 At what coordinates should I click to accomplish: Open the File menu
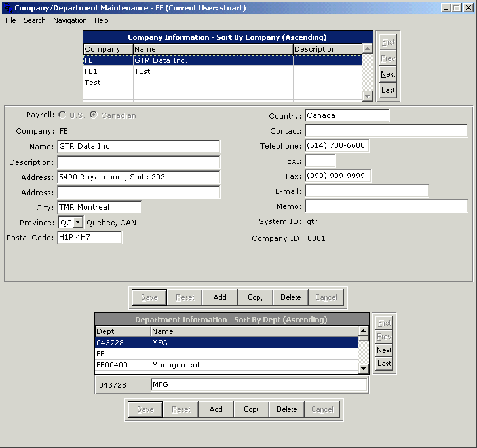point(10,20)
